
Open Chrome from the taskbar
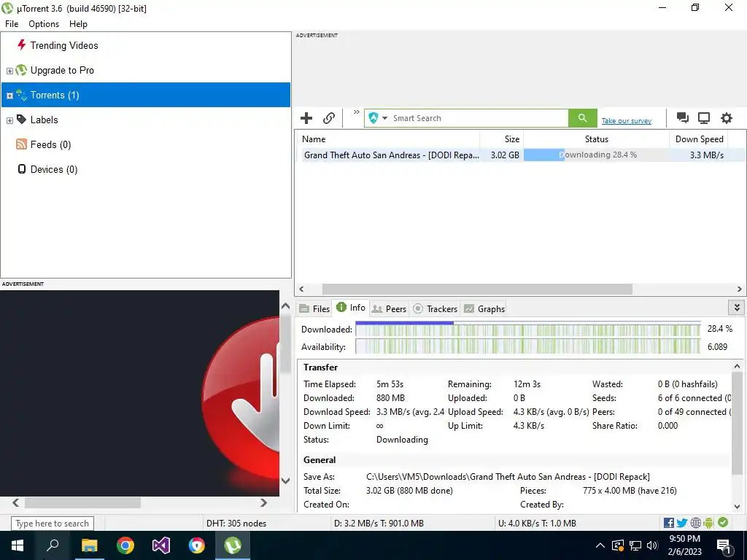click(125, 545)
